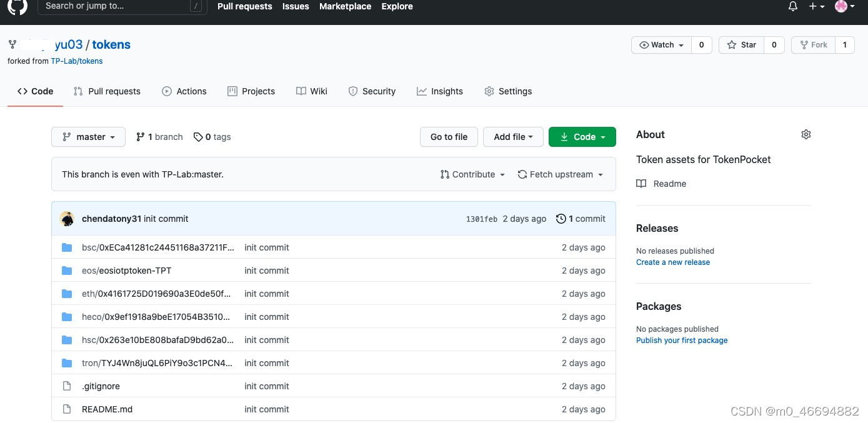868x423 pixels.
Task: Click the repository settings gear beside About
Action: pos(806,134)
